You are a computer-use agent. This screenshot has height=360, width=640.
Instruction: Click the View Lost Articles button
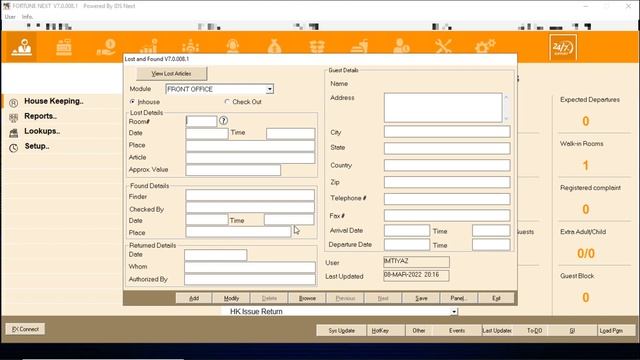(x=171, y=73)
